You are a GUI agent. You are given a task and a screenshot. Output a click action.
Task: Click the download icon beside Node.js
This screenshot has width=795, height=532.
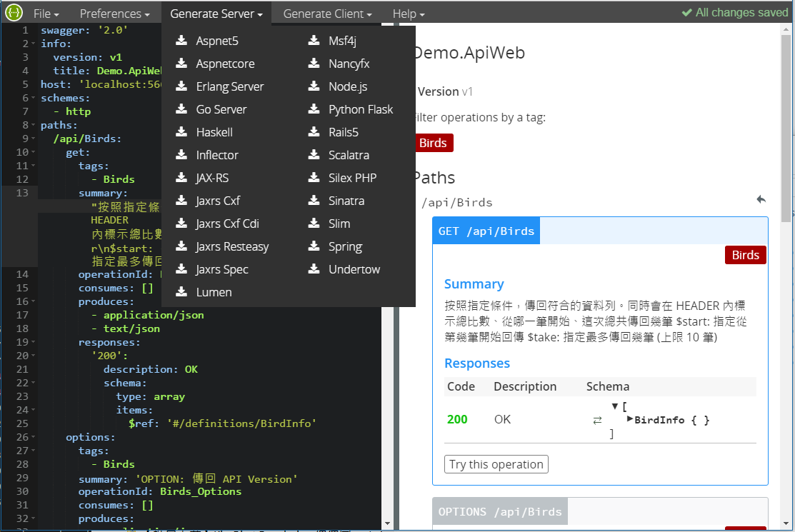click(314, 86)
